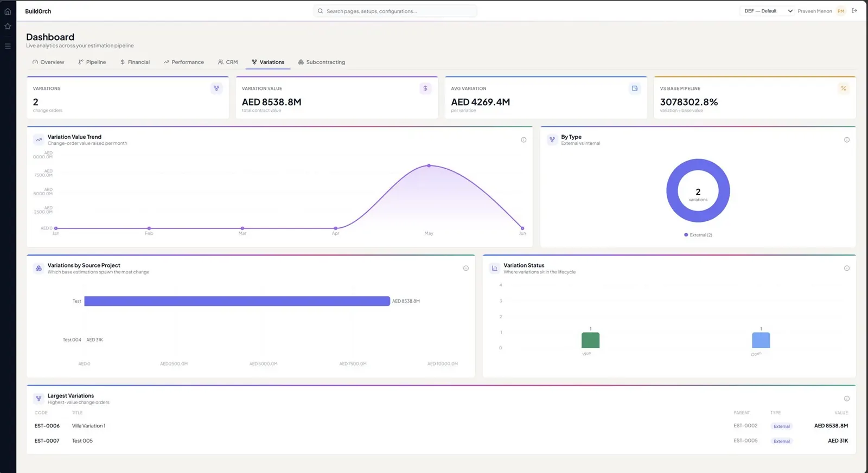Click the Praveen Menon user name

tap(815, 11)
